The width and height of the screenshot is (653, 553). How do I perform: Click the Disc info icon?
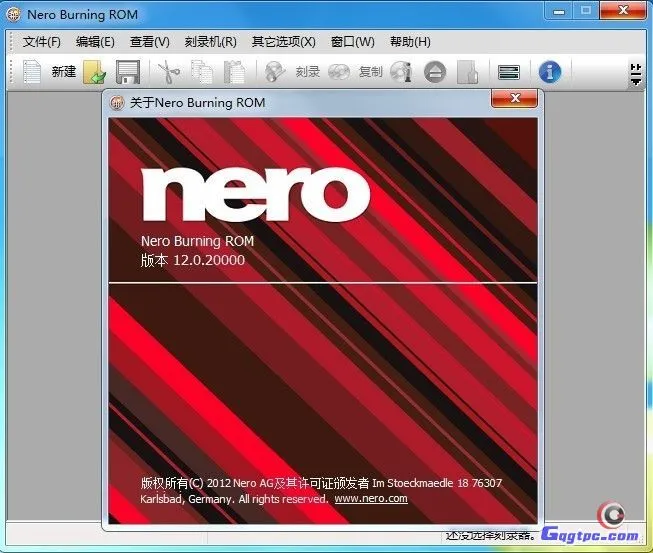point(401,72)
